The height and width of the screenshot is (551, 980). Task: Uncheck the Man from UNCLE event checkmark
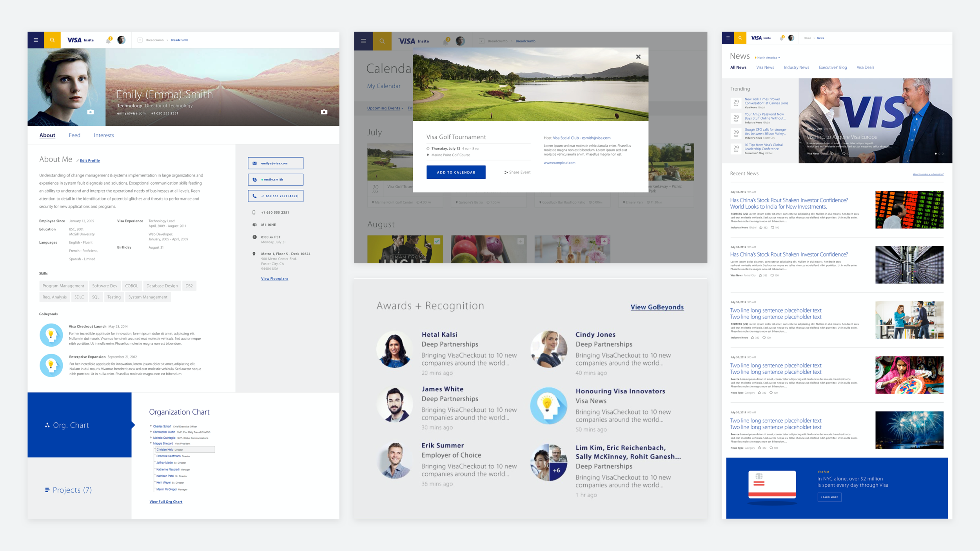[x=437, y=241]
